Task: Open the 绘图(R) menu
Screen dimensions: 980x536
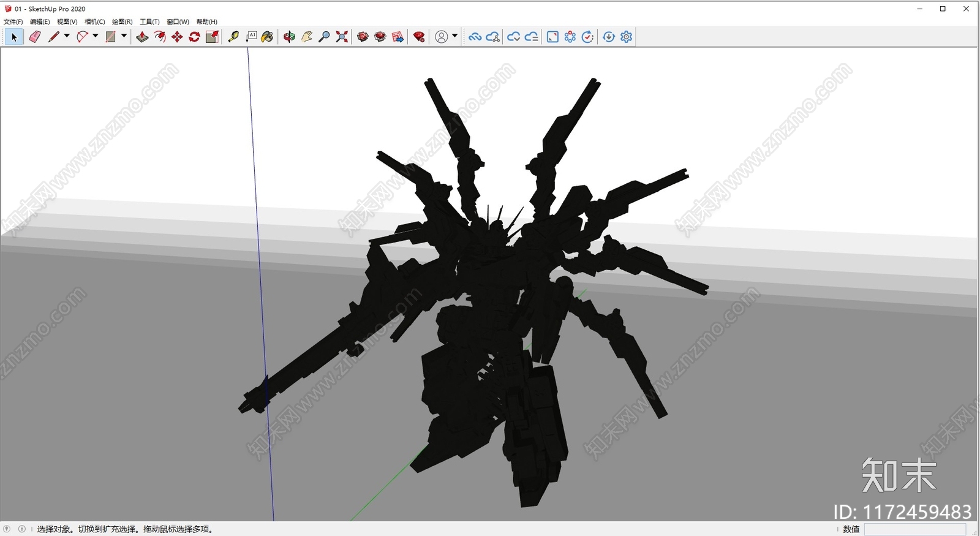Action: tap(122, 21)
